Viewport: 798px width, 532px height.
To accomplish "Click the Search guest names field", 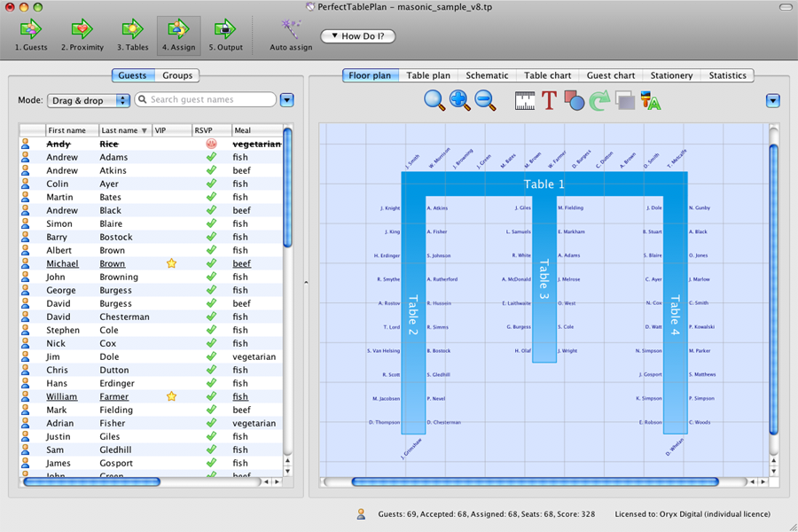I will point(210,100).
